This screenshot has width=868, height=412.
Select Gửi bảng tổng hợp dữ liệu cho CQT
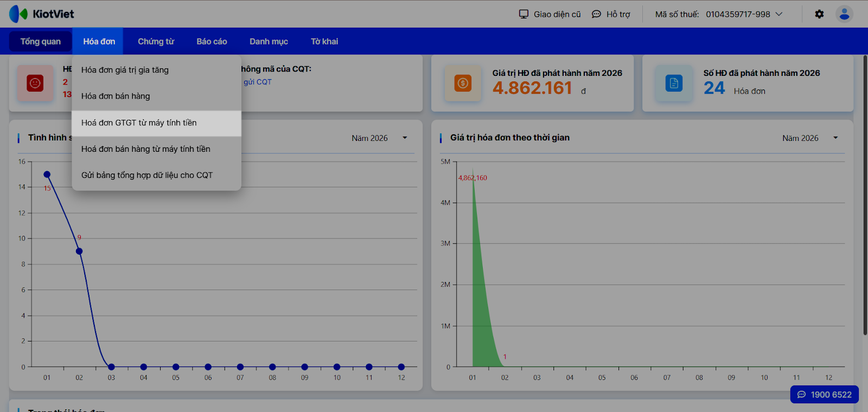click(147, 175)
